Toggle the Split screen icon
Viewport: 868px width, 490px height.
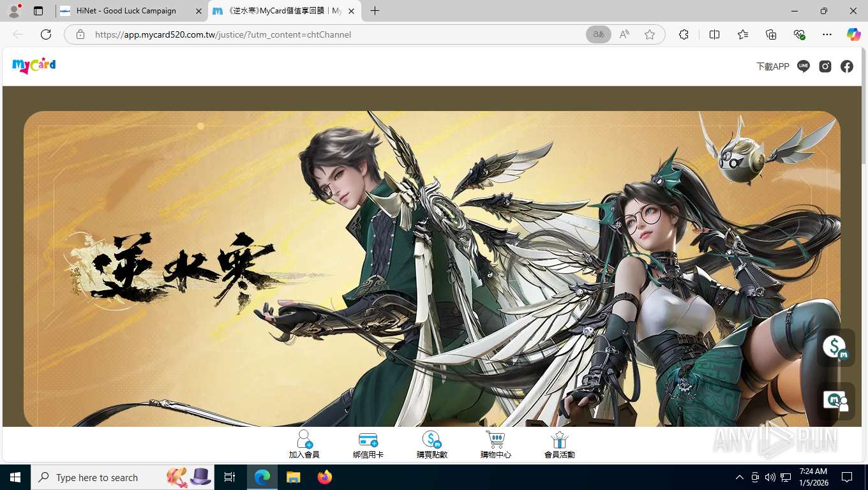tap(714, 34)
